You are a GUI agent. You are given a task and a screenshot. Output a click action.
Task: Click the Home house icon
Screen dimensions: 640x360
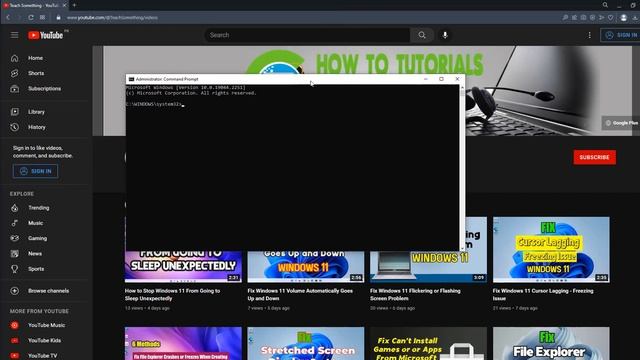pos(15,58)
